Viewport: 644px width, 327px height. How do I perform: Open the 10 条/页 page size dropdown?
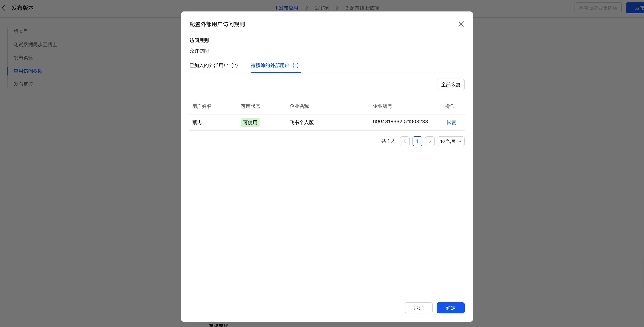pos(451,141)
